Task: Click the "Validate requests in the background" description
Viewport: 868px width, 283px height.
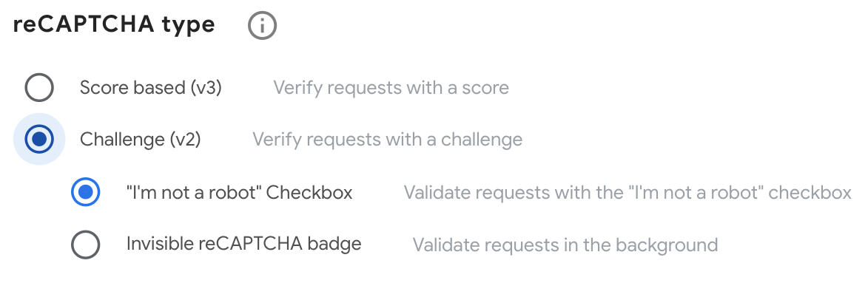Action: [x=565, y=245]
